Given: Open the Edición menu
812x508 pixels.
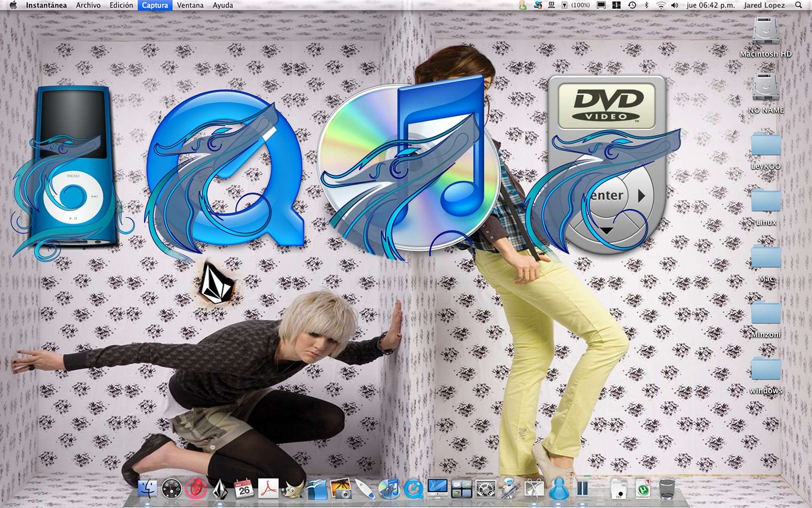Looking at the screenshot, I should click(x=121, y=5).
